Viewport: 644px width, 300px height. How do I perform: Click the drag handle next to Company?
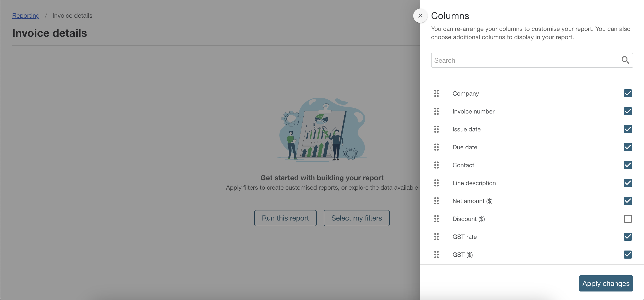coord(436,93)
